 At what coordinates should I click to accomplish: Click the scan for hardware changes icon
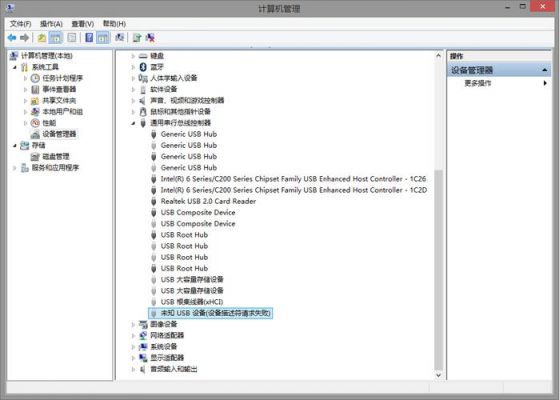tap(119, 37)
